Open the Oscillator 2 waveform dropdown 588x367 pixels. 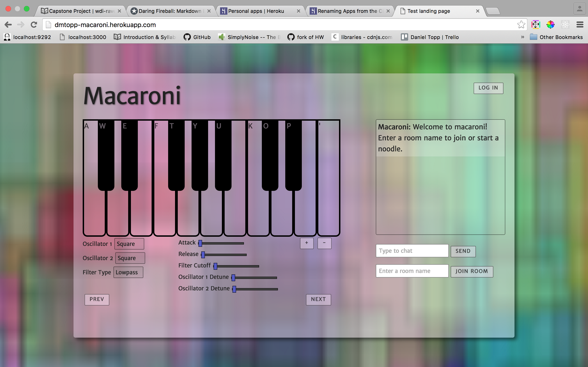(x=130, y=258)
